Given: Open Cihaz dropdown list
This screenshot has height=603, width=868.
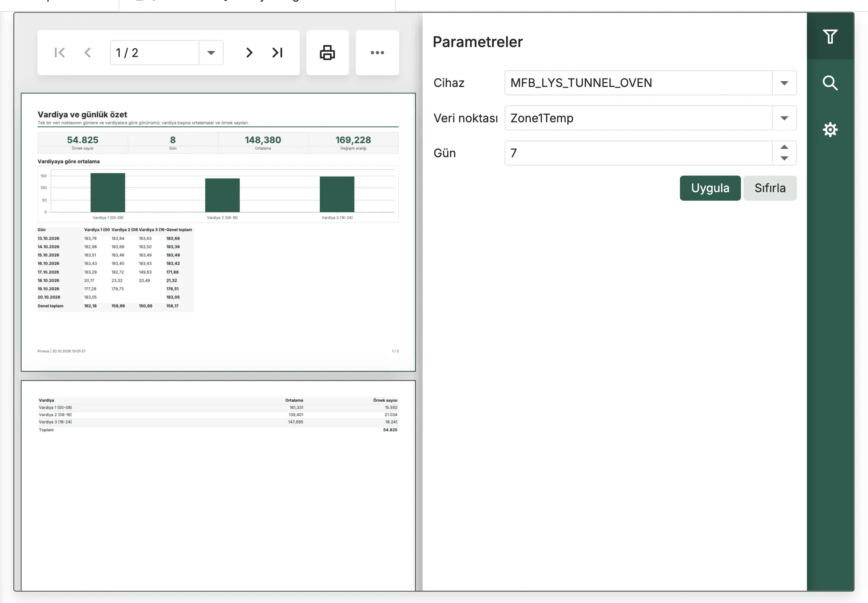Looking at the screenshot, I should (x=784, y=83).
